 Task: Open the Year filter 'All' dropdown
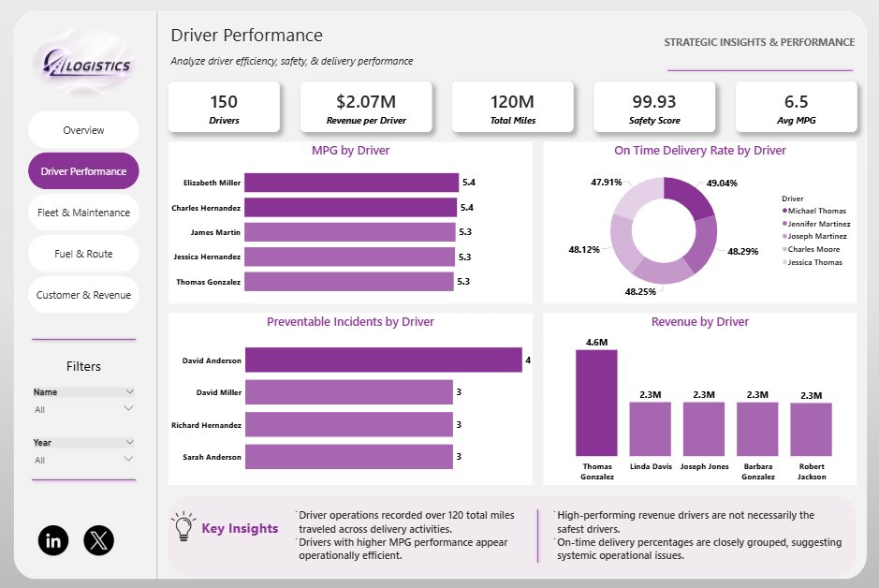83,460
